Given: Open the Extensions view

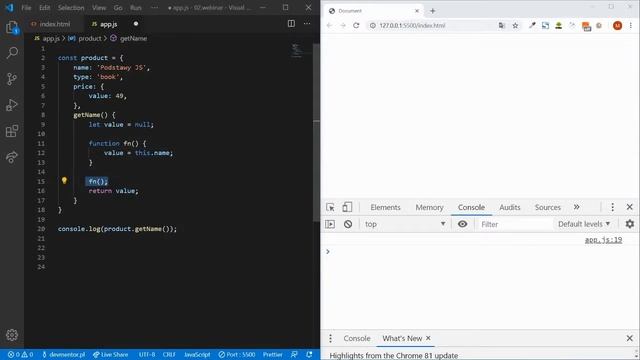Looking at the screenshot, I should 12,131.
